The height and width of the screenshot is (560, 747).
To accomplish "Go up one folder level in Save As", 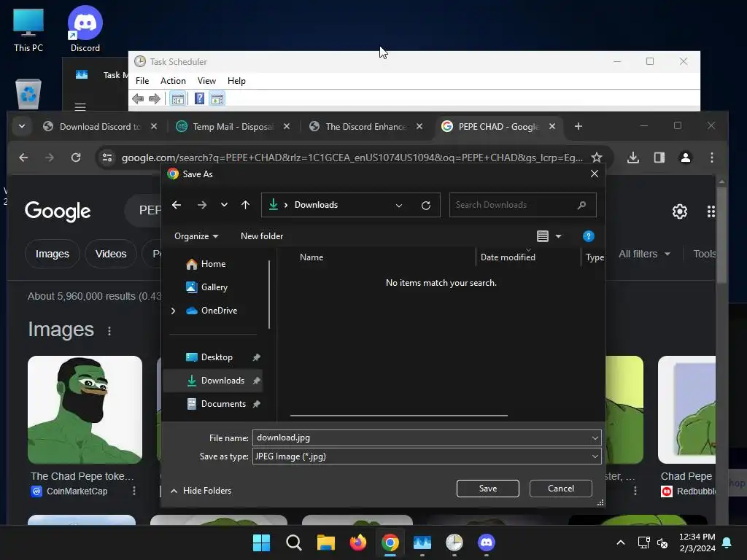I will (245, 205).
